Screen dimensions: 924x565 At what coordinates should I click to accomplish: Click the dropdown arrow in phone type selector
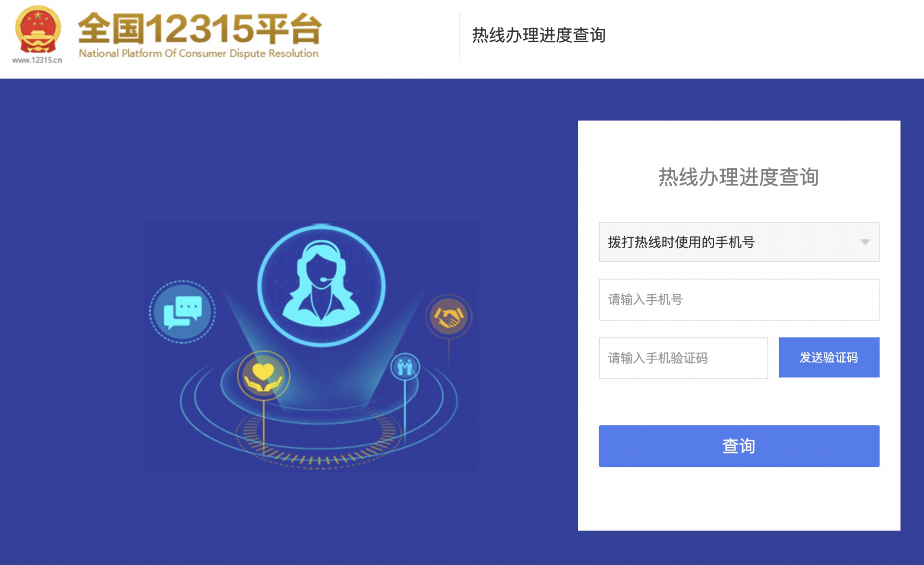pos(865,242)
